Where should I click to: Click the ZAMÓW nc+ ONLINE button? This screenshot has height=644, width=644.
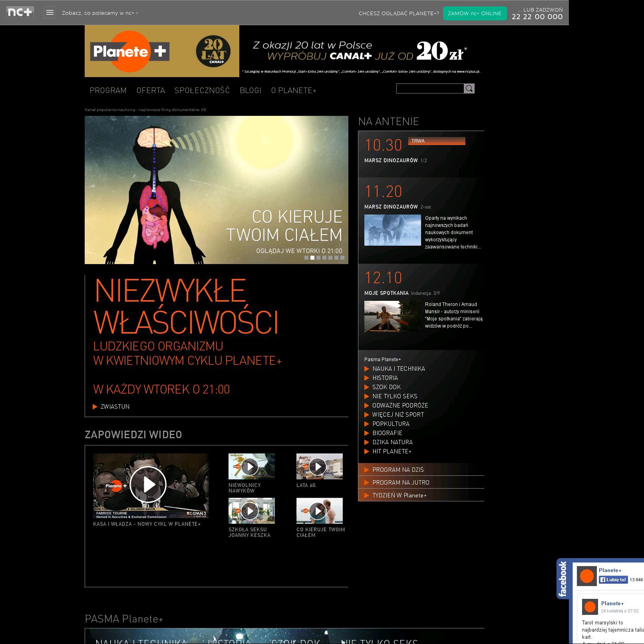[475, 13]
